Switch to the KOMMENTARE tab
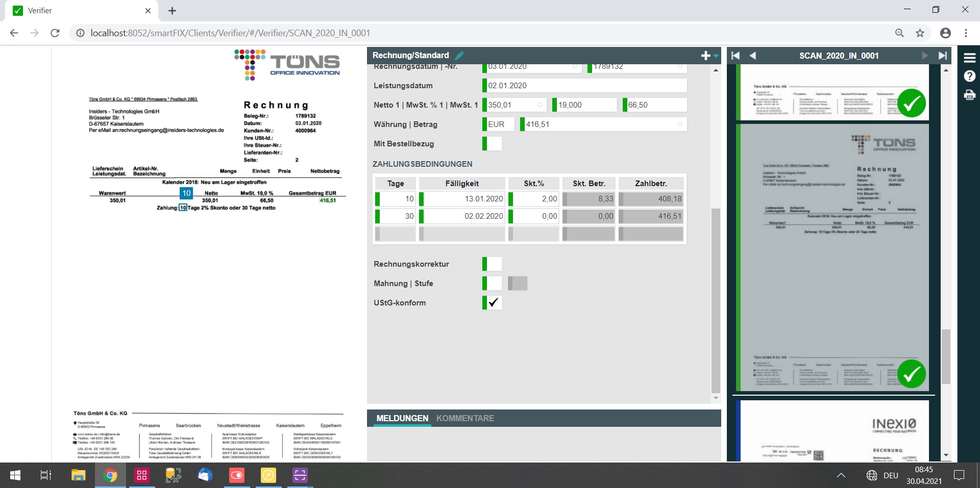The image size is (980, 488). point(465,418)
